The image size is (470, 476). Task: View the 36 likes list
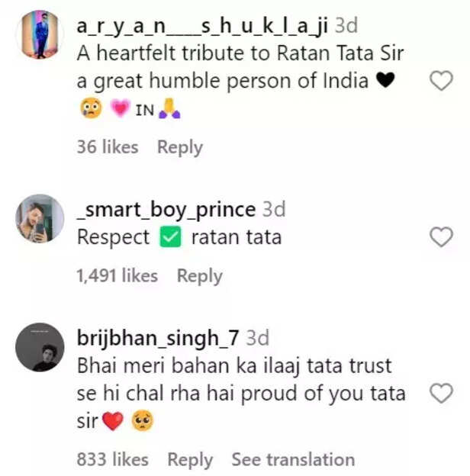click(108, 147)
